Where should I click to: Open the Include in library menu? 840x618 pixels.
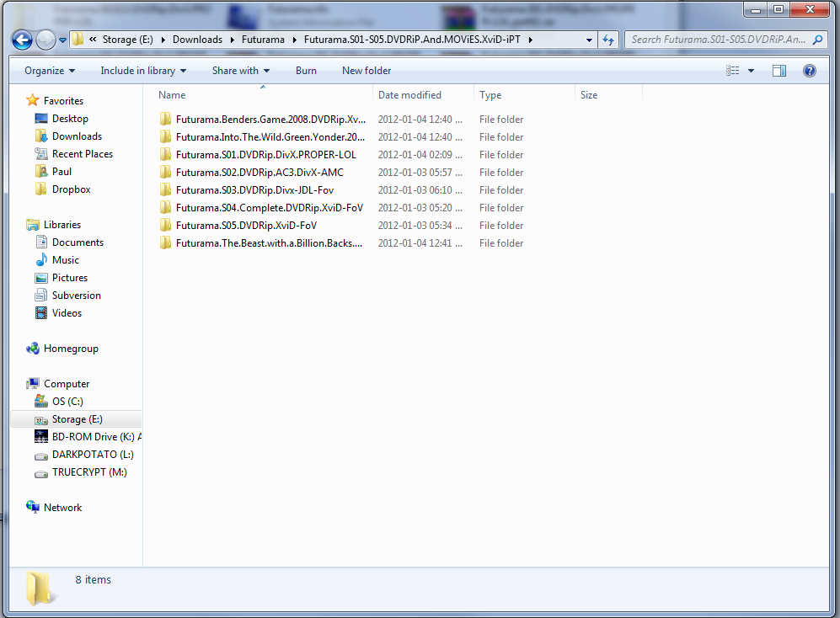143,71
